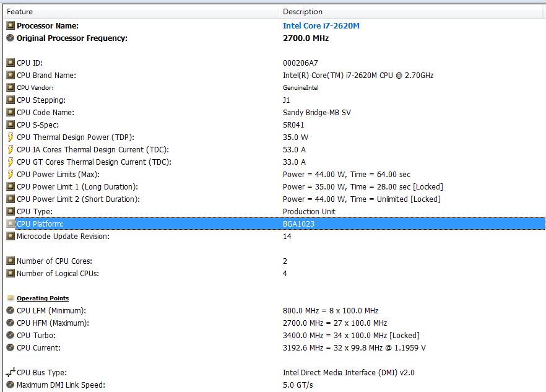Select the 800.0 MHz = 8 x 100.0 MHz value
The width and height of the screenshot is (546, 392).
click(331, 310)
